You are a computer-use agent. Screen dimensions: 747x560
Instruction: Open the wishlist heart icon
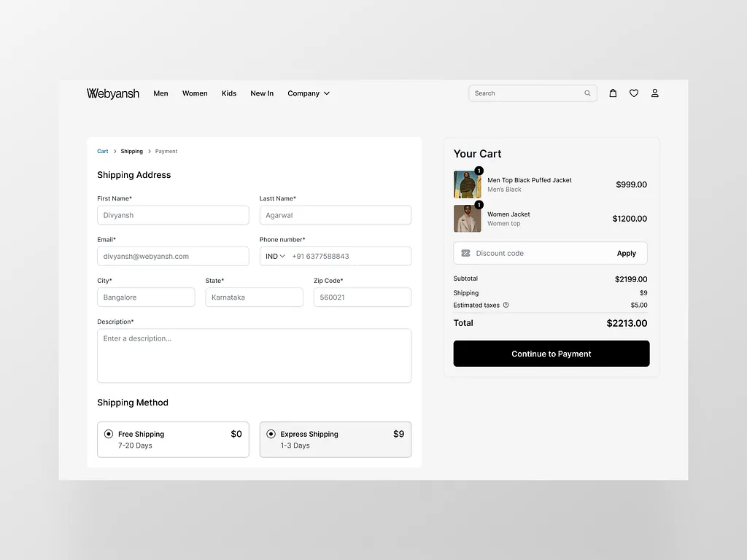633,93
